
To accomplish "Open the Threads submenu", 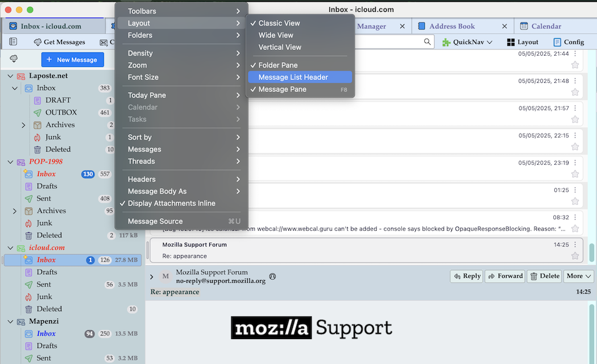I will (x=181, y=161).
